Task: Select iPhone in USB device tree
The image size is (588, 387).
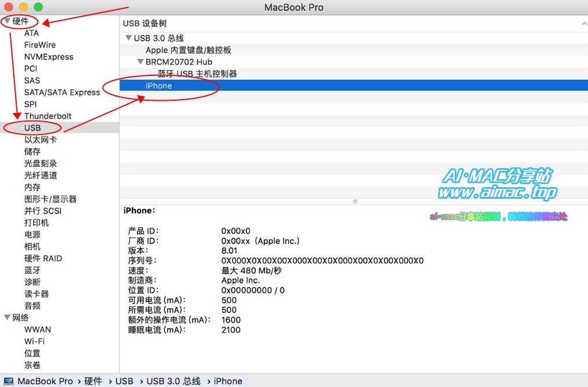Action: pos(354,86)
